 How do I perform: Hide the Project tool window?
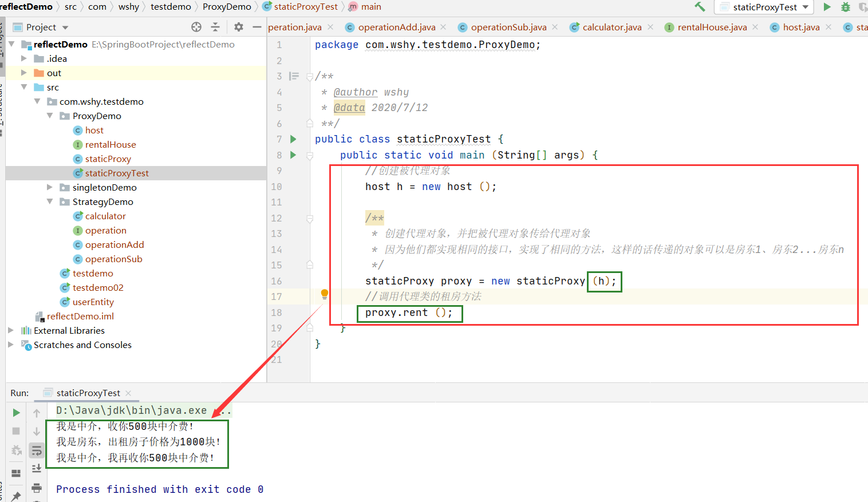coord(257,27)
